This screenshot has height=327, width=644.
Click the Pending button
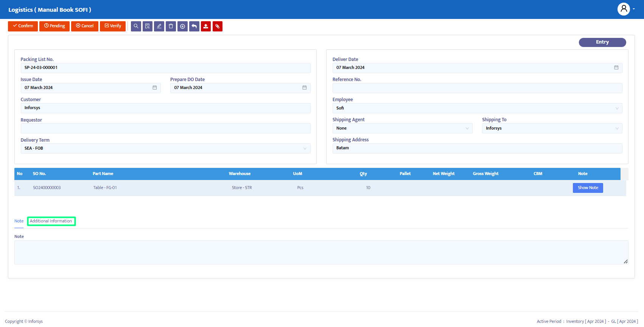coord(54,26)
